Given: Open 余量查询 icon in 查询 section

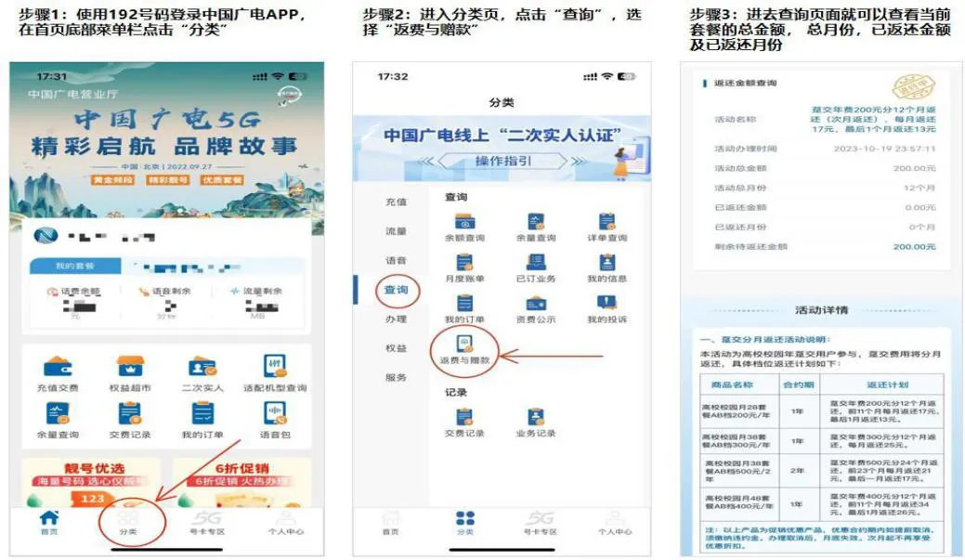Looking at the screenshot, I should [536, 222].
